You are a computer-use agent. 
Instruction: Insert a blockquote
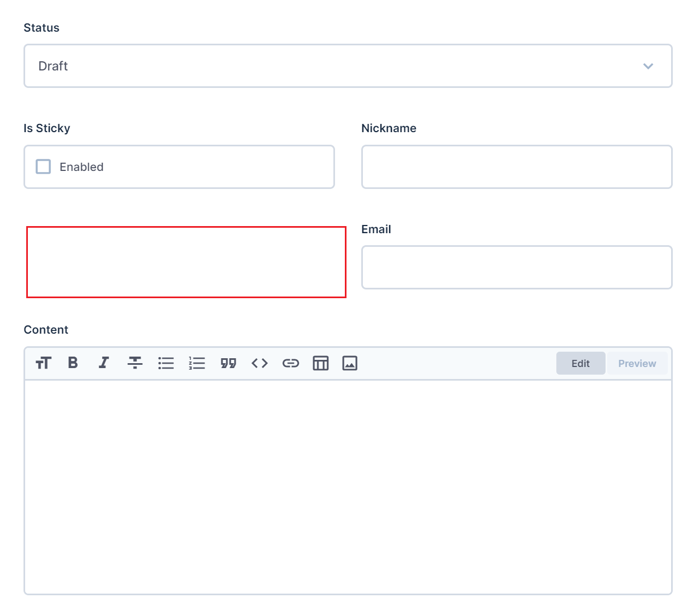[x=228, y=363]
